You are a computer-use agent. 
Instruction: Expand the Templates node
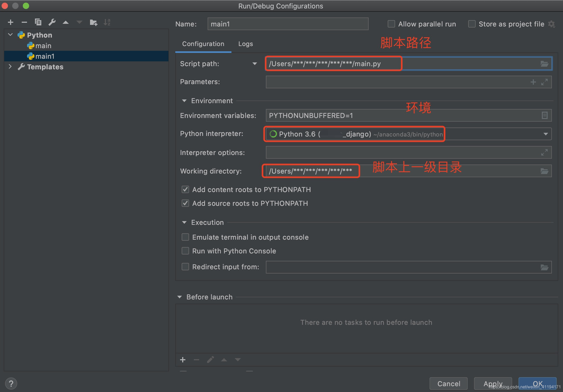(10, 66)
